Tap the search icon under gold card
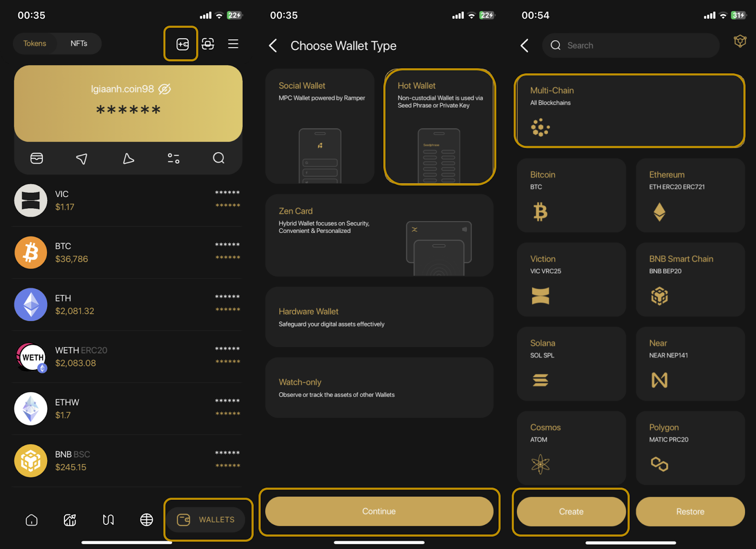This screenshot has height=549, width=756. [x=218, y=158]
